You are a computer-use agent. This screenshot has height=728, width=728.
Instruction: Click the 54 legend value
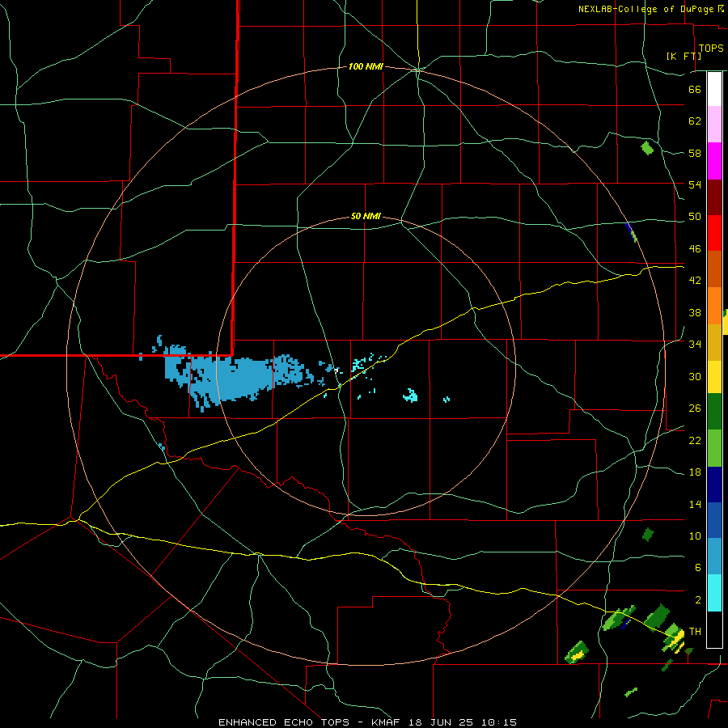[x=695, y=184]
